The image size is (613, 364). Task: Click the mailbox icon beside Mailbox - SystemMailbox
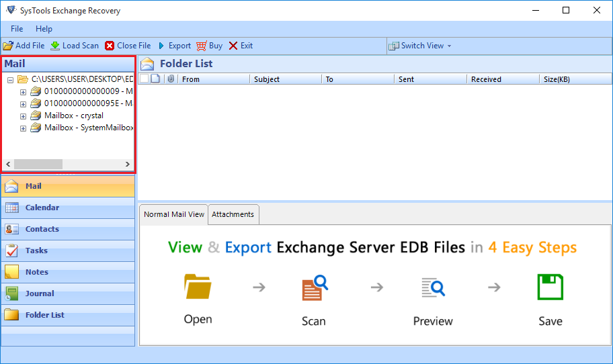(36, 128)
